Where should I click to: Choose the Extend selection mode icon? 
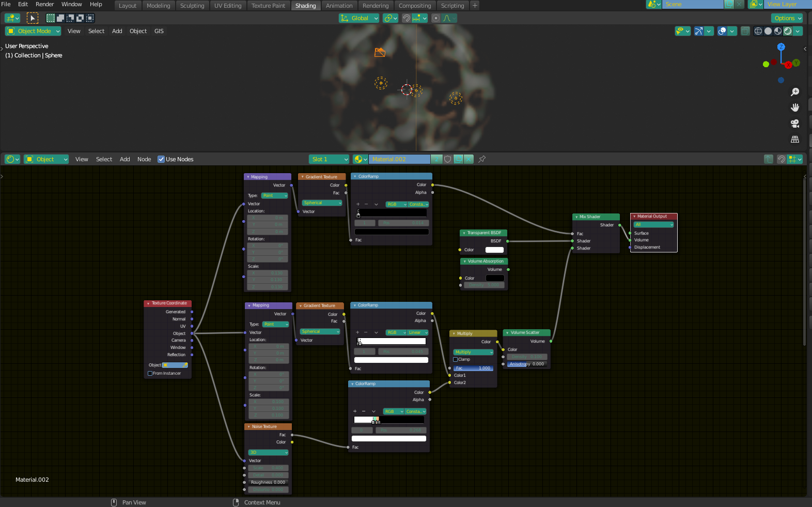60,18
